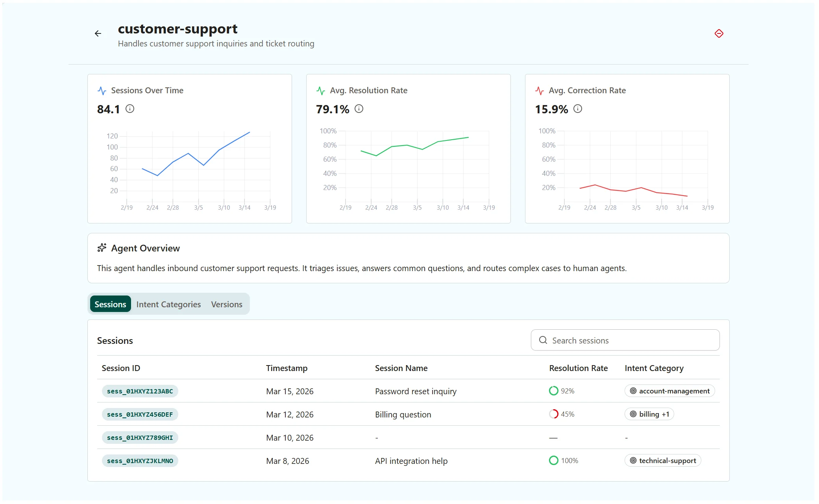Viewport: 819px width, 504px height.
Task: Click the Password reset inquiry session name
Action: [416, 391]
